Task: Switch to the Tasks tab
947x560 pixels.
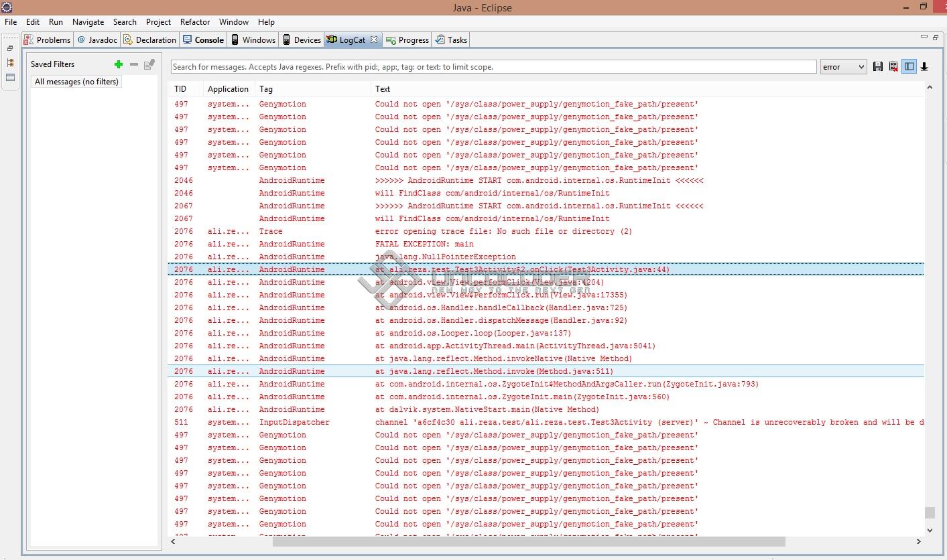Action: click(x=451, y=40)
